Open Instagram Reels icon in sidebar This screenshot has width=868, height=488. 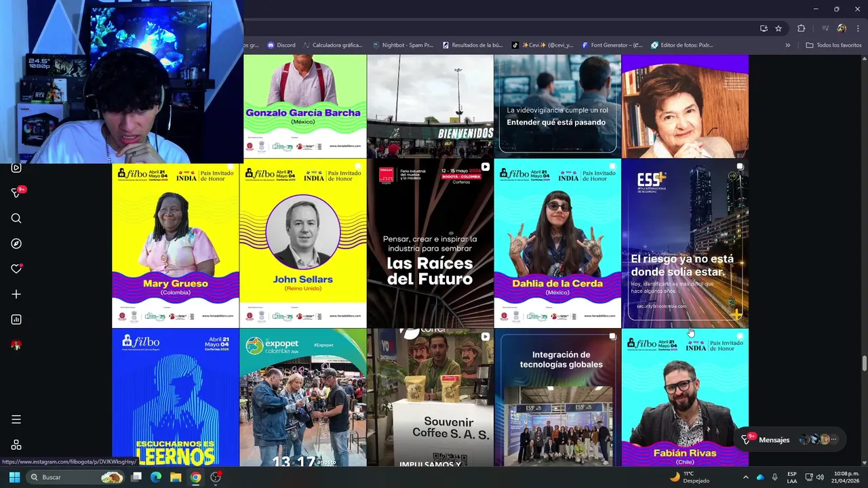point(16,168)
